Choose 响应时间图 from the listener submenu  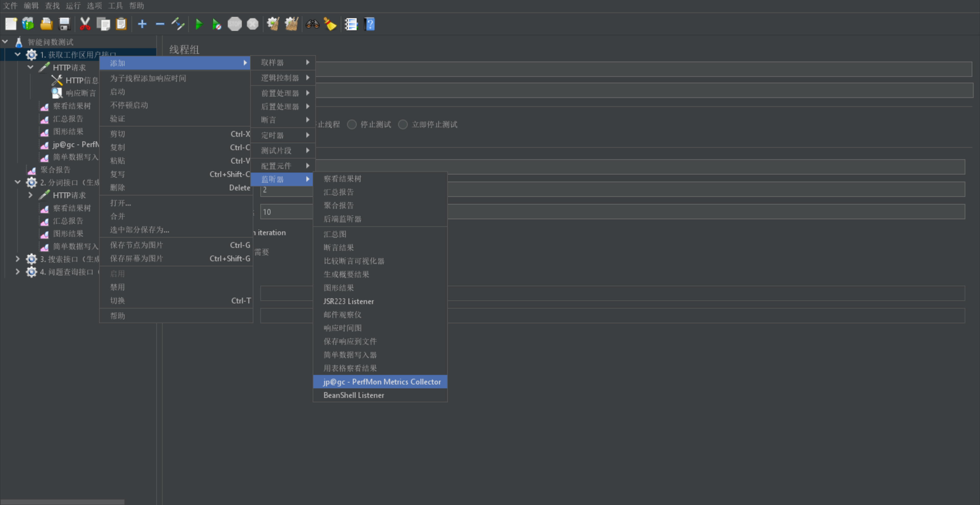tap(380, 328)
